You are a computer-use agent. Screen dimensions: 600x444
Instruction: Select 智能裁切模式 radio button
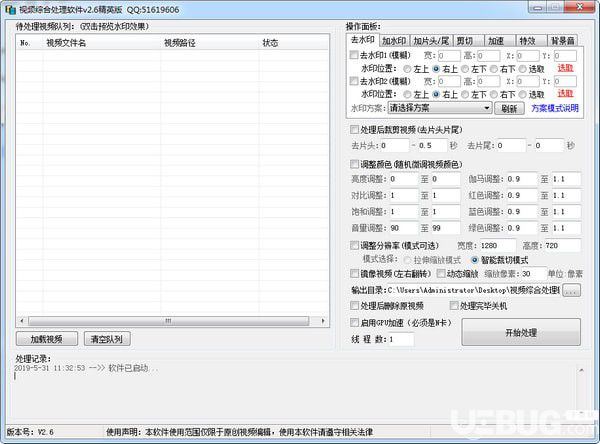474,260
